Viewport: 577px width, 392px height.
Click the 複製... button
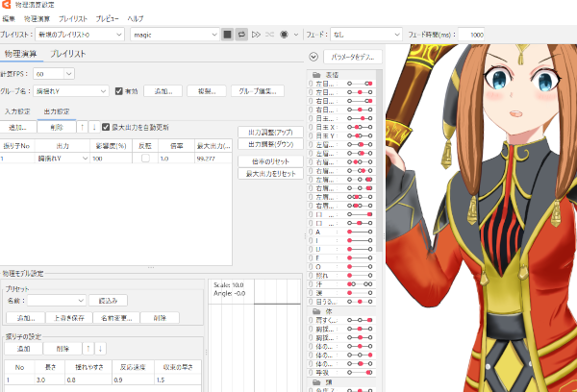coord(207,91)
